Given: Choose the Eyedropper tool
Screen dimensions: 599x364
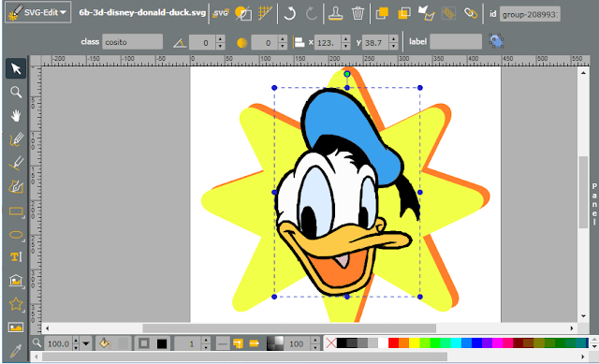Looking at the screenshot, I should coord(16,350).
